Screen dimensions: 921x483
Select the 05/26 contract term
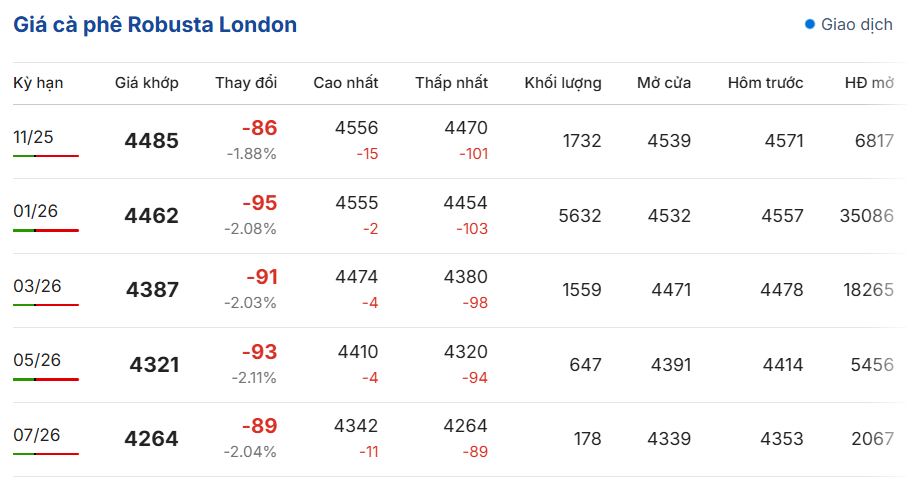tap(37, 360)
